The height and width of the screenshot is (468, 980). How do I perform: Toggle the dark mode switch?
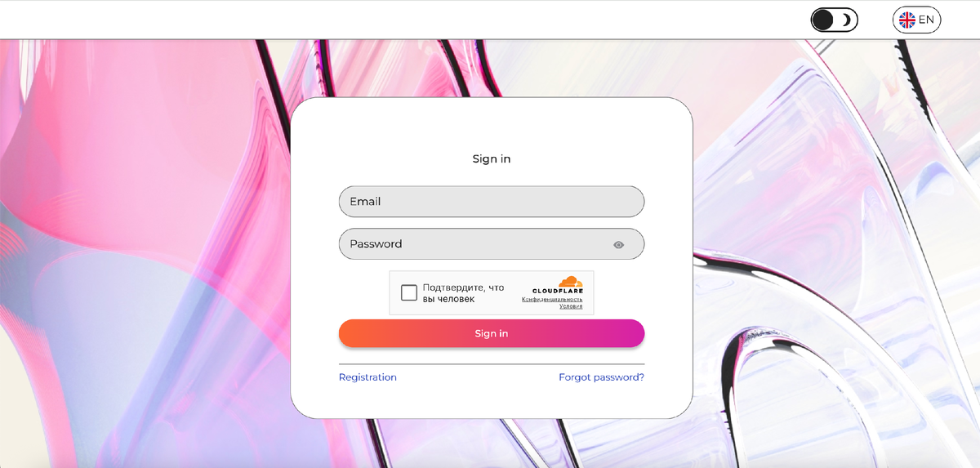point(834,20)
